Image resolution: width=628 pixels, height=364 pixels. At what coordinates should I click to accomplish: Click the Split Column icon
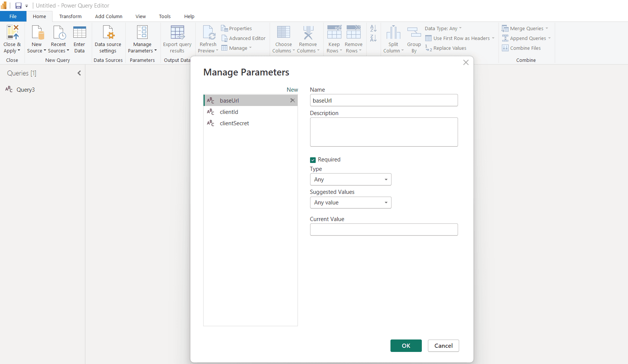[x=393, y=32]
